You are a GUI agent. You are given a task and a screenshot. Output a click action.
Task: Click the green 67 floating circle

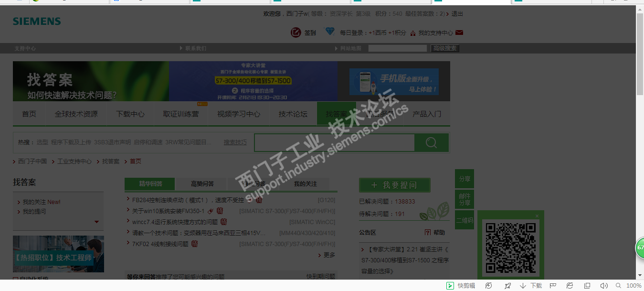(x=639, y=248)
